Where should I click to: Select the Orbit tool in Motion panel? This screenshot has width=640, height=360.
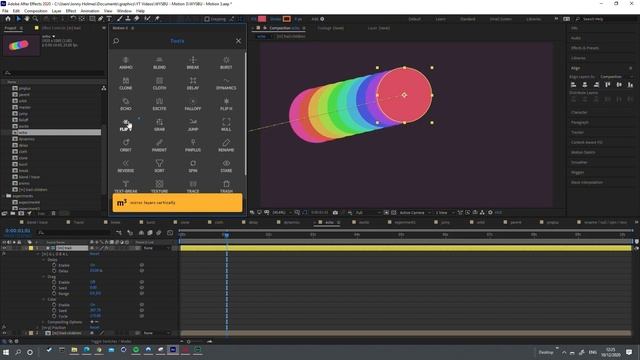pyautogui.click(x=126, y=146)
